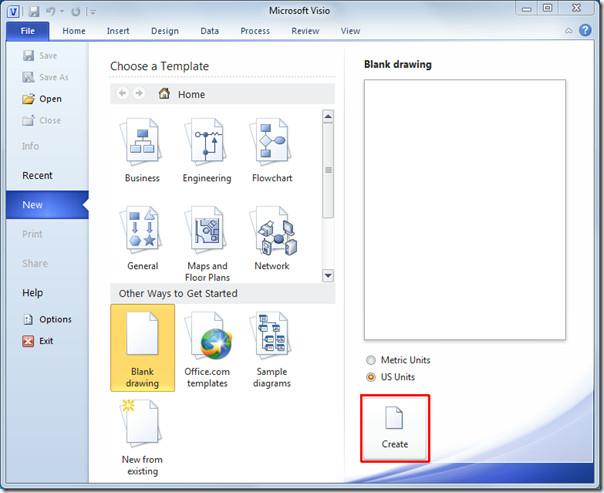Click the Home house icon in breadcrumb

click(164, 93)
